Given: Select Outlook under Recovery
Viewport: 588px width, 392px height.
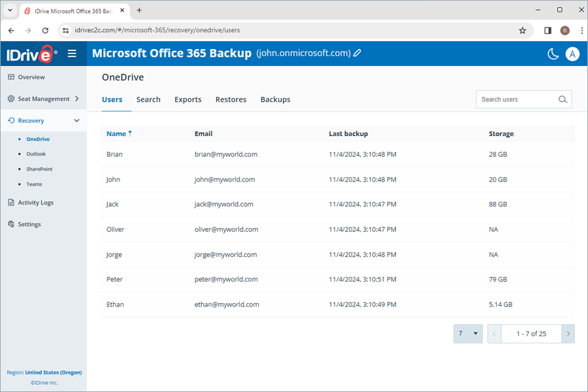Looking at the screenshot, I should 36,154.
